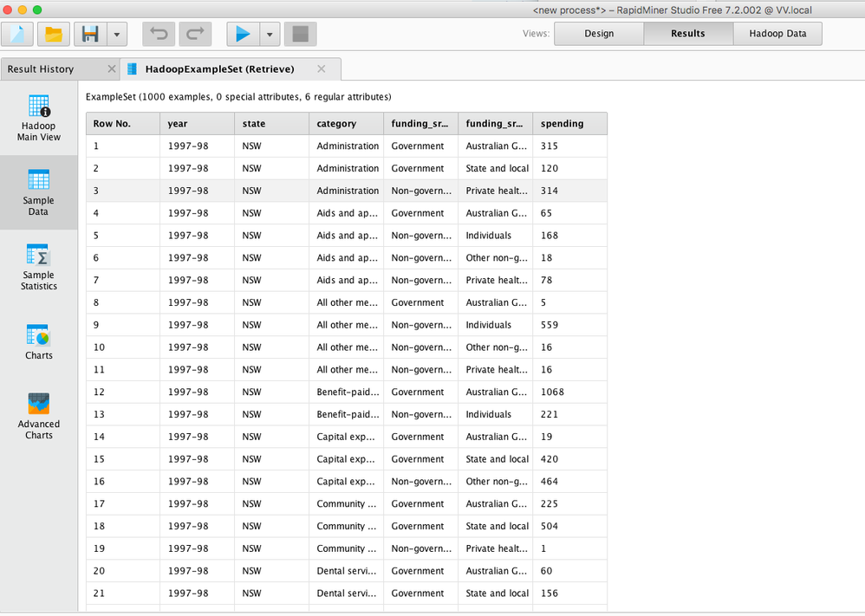
Task: Open Advanced Charts in the sidebar
Action: tap(39, 416)
